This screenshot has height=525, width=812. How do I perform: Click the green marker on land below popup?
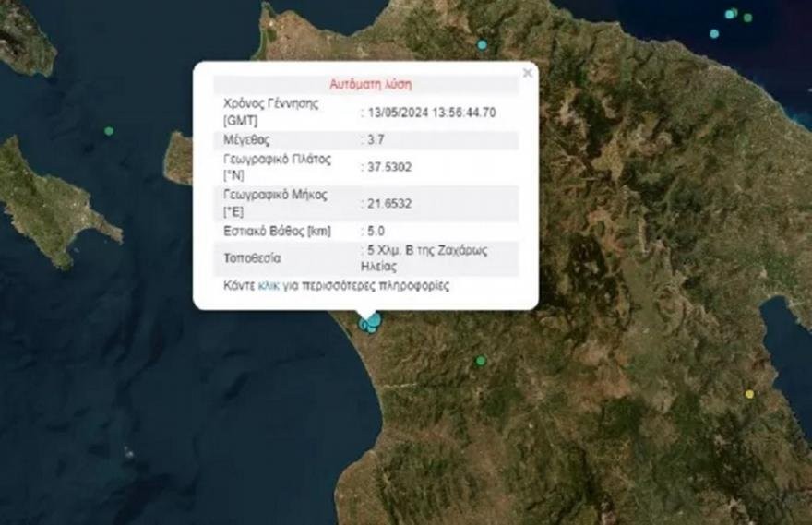tap(480, 361)
